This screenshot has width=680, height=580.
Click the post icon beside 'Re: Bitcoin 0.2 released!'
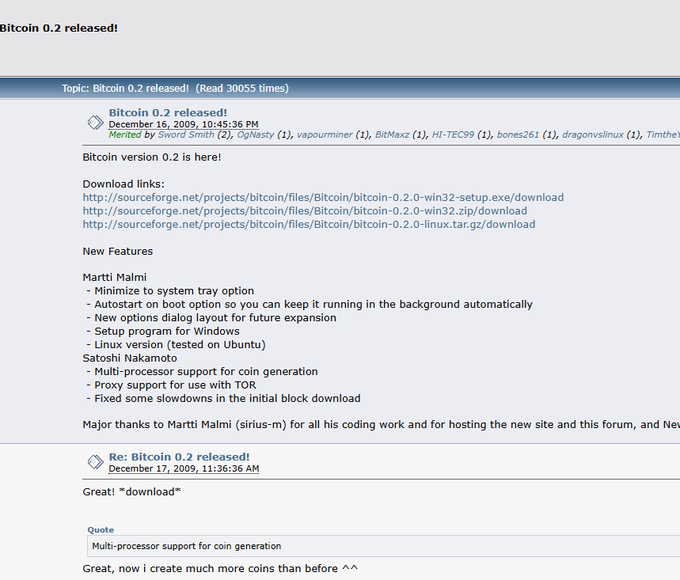[x=95, y=462]
